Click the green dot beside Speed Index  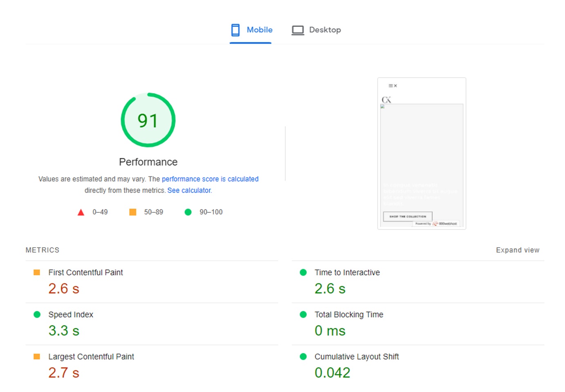point(37,314)
